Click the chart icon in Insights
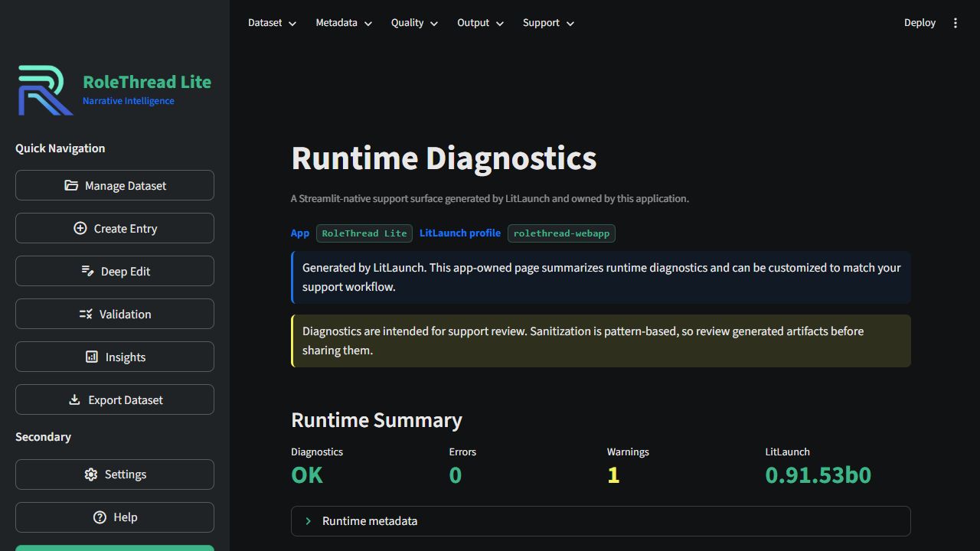 pos(92,357)
